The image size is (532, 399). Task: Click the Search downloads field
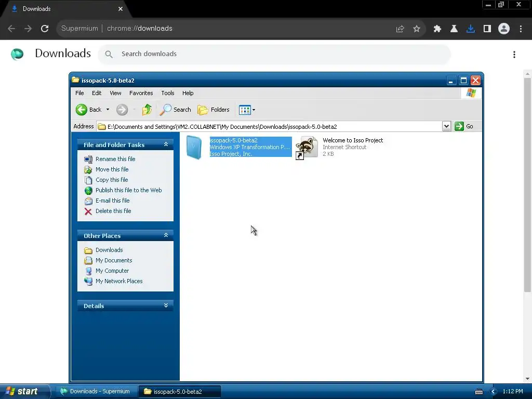(x=274, y=54)
